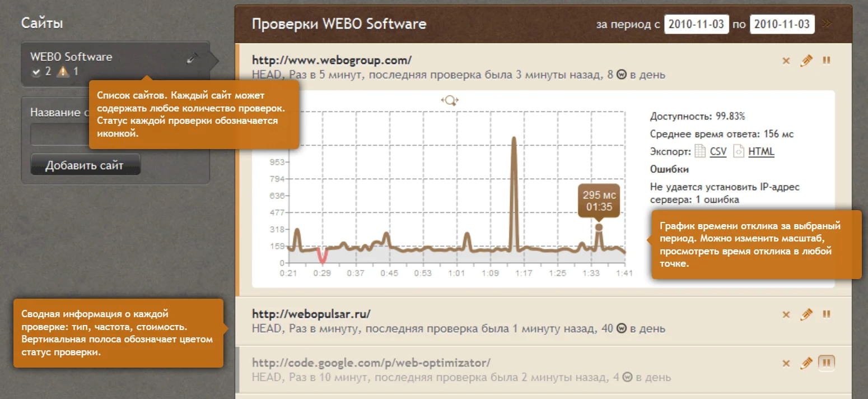Click the warning triangle status icon
The image size is (868, 399).
click(63, 72)
